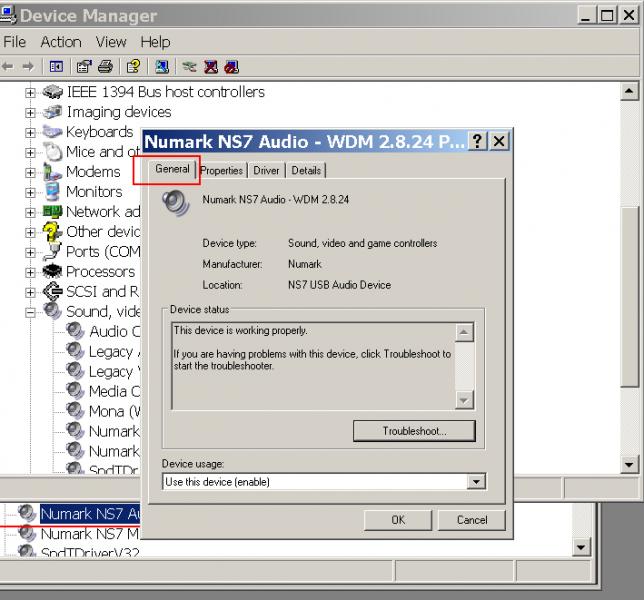Open the Device usage dropdown
644x600 pixels.
pos(476,482)
